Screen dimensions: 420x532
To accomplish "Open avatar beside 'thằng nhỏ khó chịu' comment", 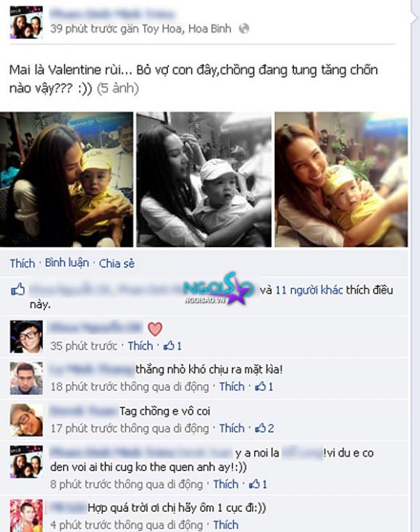I will pyautogui.click(x=27, y=378).
